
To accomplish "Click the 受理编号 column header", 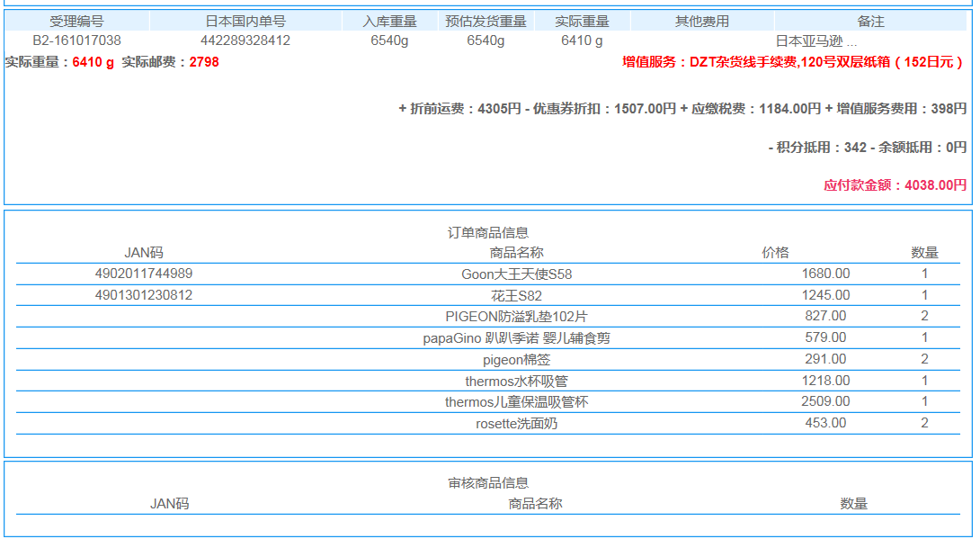I will click(77, 22).
